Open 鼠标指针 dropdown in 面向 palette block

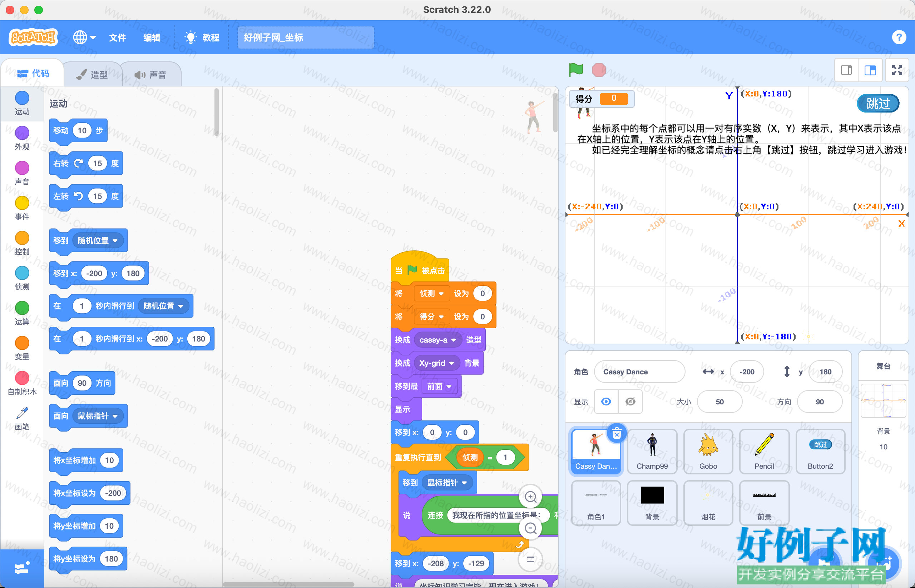(x=98, y=416)
